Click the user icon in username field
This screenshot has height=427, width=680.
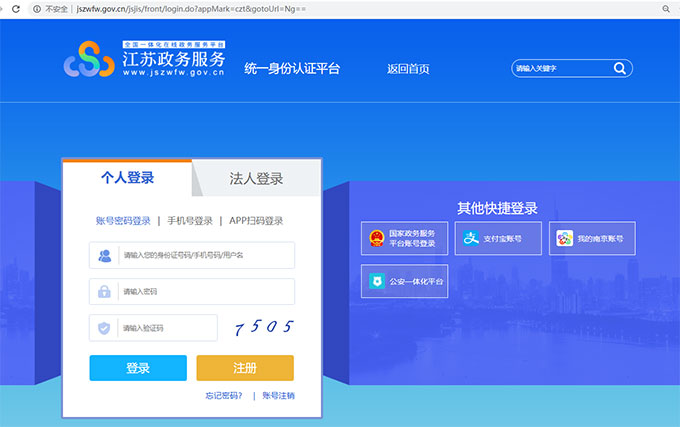point(105,256)
